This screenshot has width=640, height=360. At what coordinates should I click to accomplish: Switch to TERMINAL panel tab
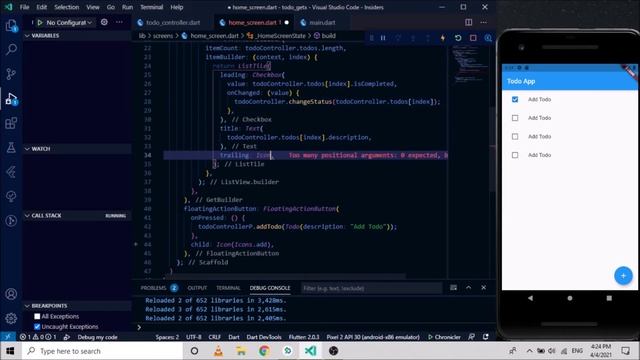point(228,288)
